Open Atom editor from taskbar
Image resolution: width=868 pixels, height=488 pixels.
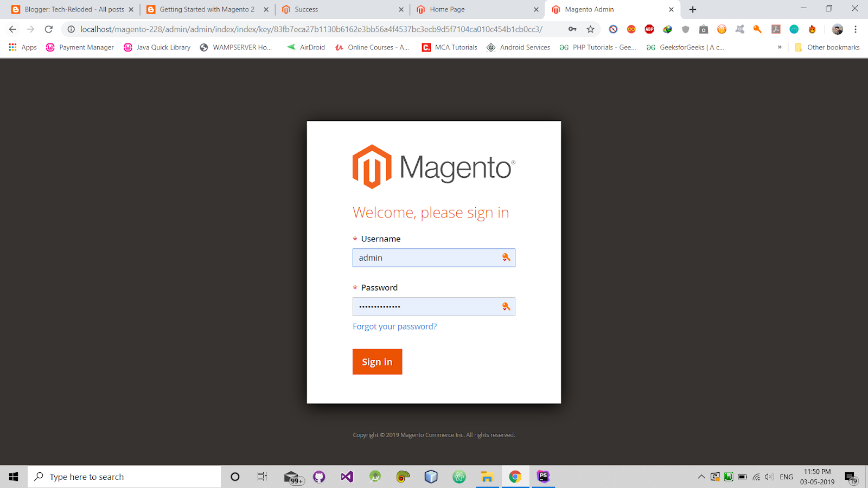pyautogui.click(x=459, y=477)
